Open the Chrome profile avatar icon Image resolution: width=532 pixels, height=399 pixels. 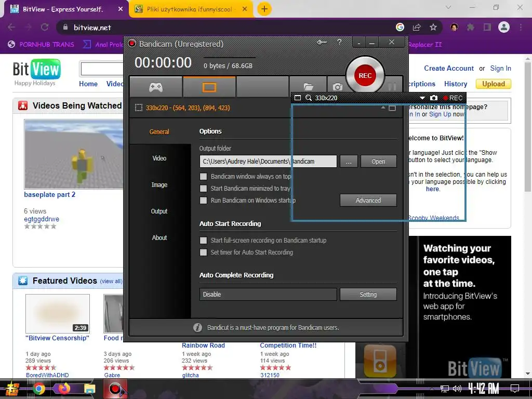[504, 27]
